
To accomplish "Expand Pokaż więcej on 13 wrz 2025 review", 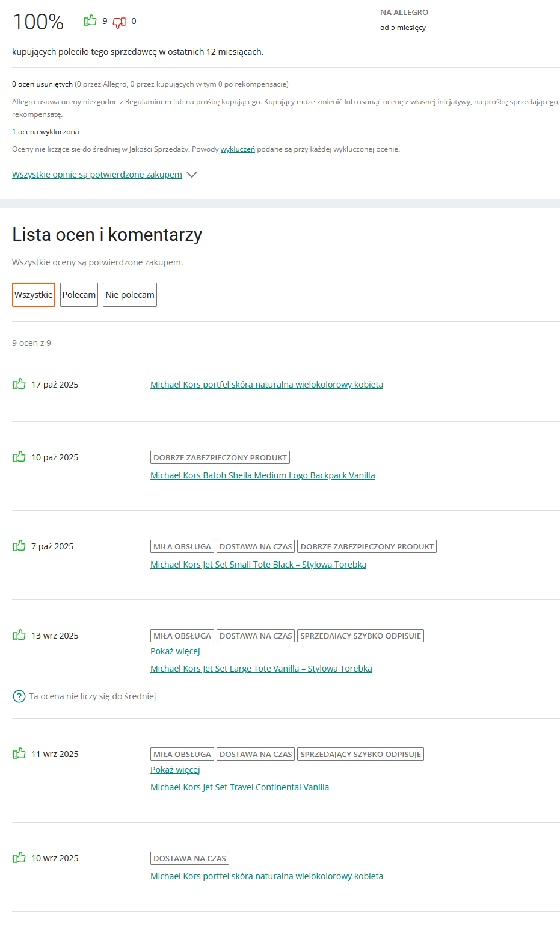I will [x=175, y=651].
